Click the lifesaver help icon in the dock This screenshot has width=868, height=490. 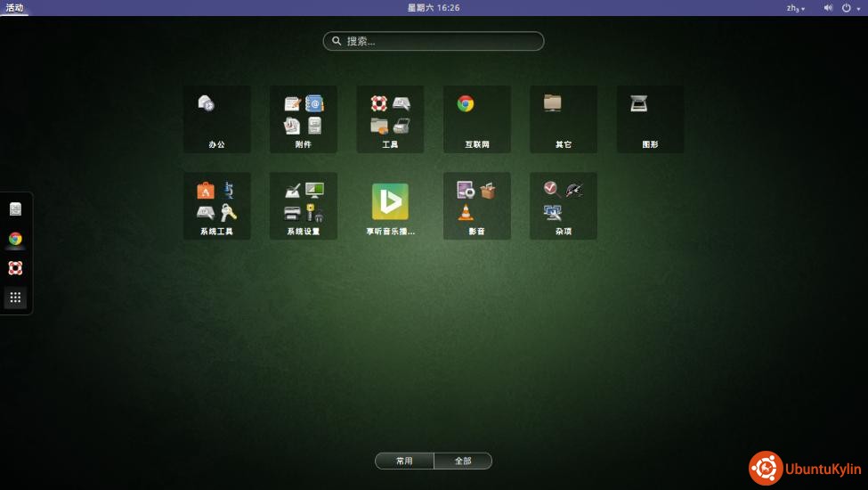point(15,268)
